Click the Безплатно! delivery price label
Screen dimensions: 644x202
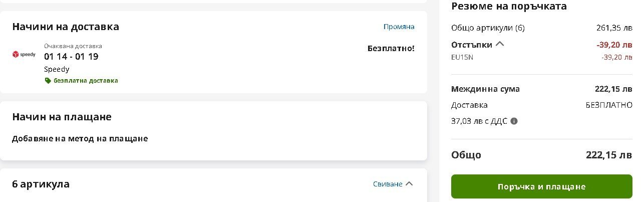tap(391, 49)
